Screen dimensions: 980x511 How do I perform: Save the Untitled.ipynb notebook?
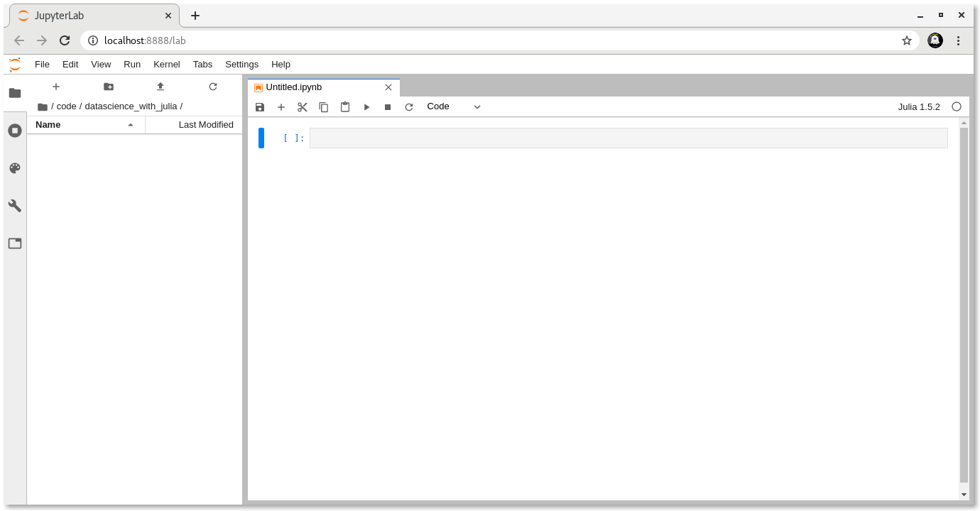260,106
